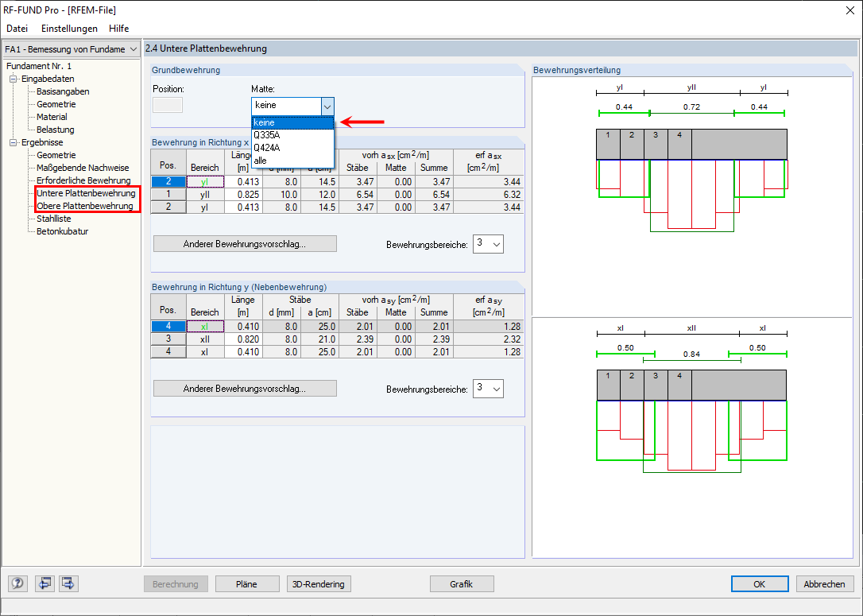863x616 pixels.
Task: Select highlighted yI cell in x table
Action: (205, 182)
